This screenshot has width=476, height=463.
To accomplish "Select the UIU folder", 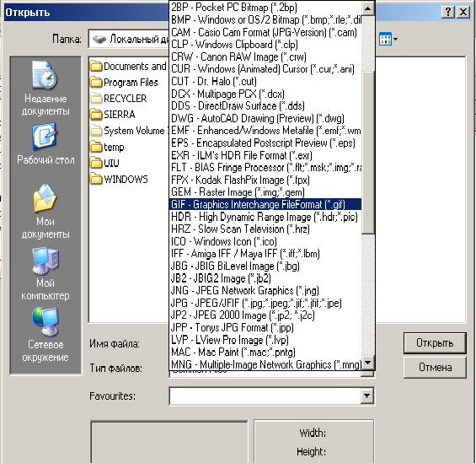I will pos(104,163).
